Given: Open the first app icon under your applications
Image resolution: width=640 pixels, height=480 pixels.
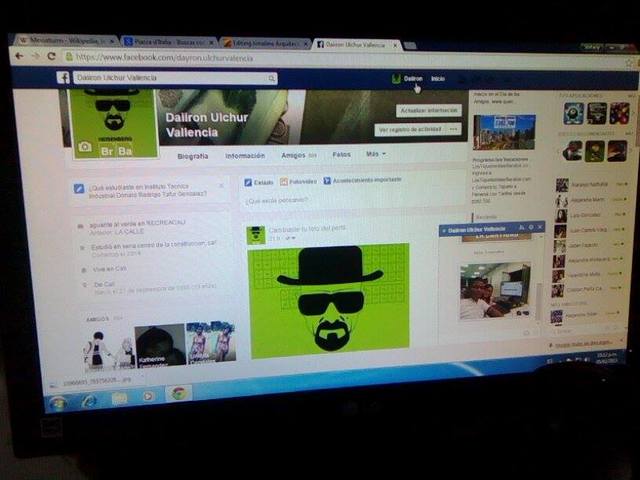Looking at the screenshot, I should tap(573, 113).
